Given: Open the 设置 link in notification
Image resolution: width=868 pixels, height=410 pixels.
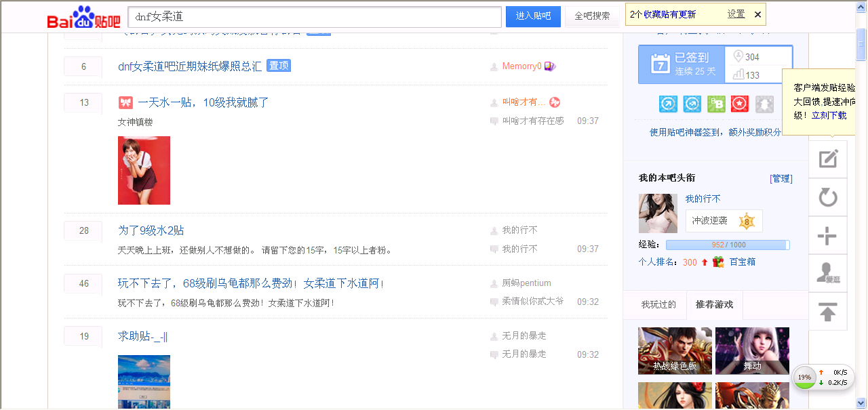Looking at the screenshot, I should [736, 14].
